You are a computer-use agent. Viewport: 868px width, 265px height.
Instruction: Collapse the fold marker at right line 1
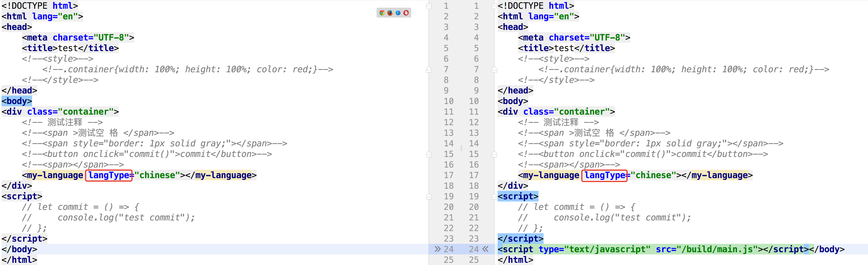tap(494, 6)
